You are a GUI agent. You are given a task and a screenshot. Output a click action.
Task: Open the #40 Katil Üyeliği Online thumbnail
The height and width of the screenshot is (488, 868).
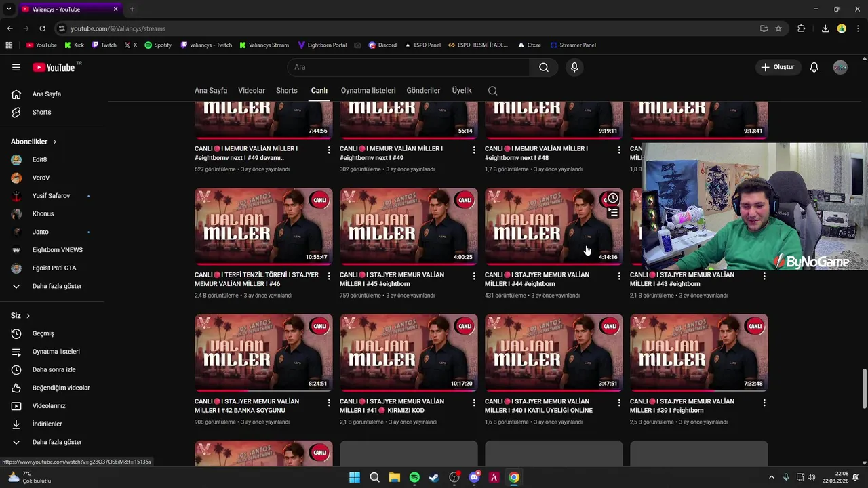554,353
